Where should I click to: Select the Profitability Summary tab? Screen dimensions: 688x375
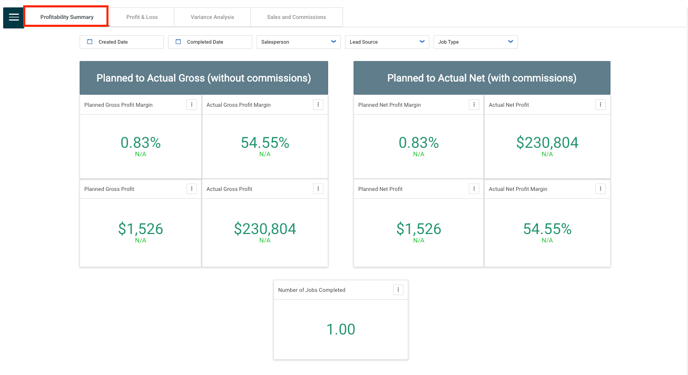tap(67, 17)
